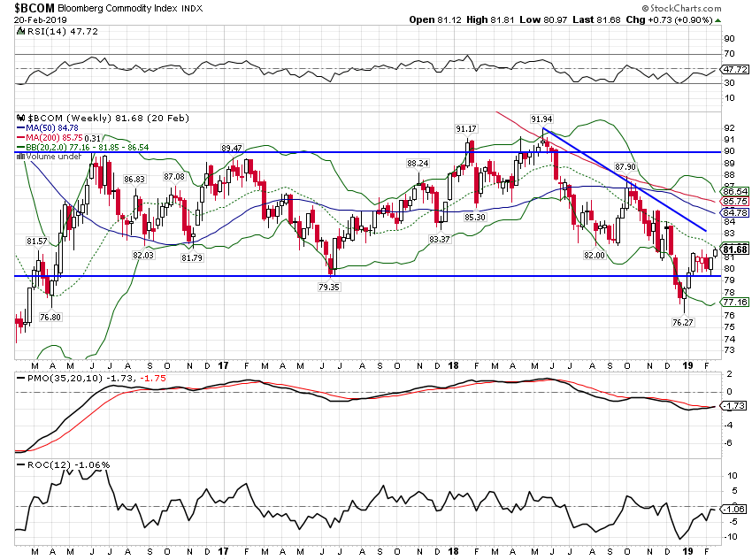Click the 91.17 high price label
752x560 pixels.
point(466,129)
